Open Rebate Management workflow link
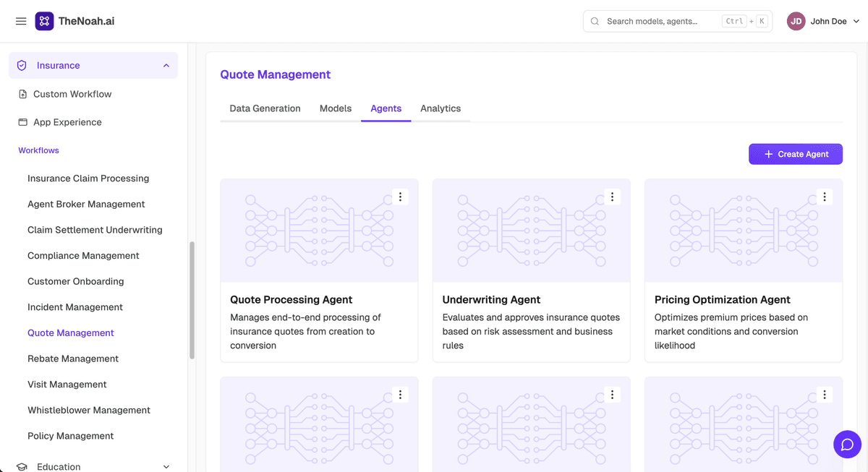 73,359
